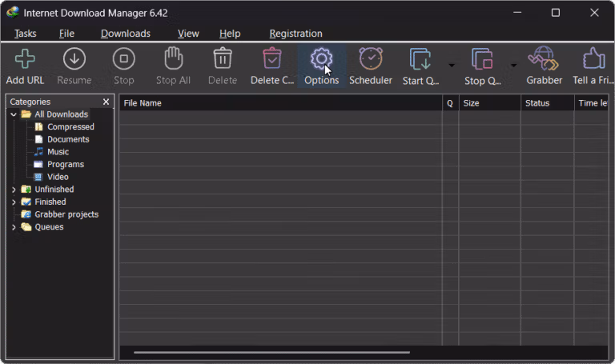
Task: Select the "All Downloads" label
Action: (61, 114)
